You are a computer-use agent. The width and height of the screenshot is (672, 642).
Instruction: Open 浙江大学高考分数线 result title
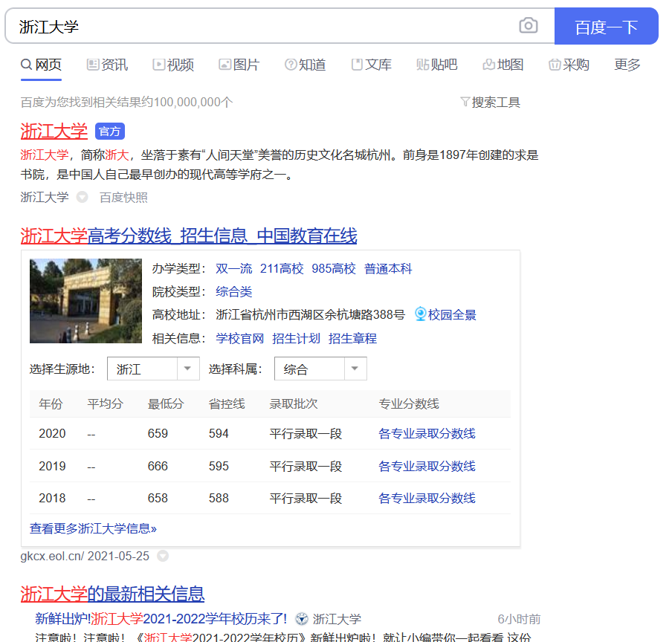pos(189,236)
